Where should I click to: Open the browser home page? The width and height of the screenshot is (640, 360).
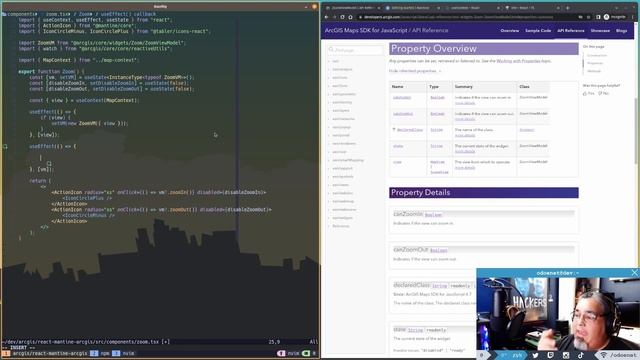[350, 17]
